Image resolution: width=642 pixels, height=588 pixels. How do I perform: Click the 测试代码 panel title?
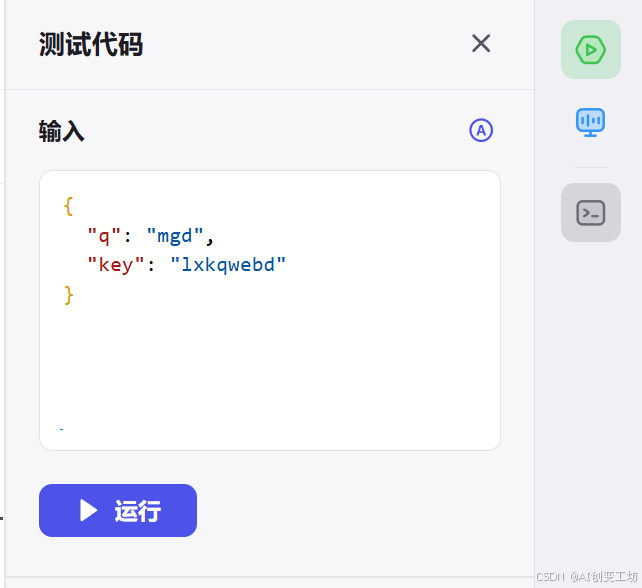click(x=91, y=44)
